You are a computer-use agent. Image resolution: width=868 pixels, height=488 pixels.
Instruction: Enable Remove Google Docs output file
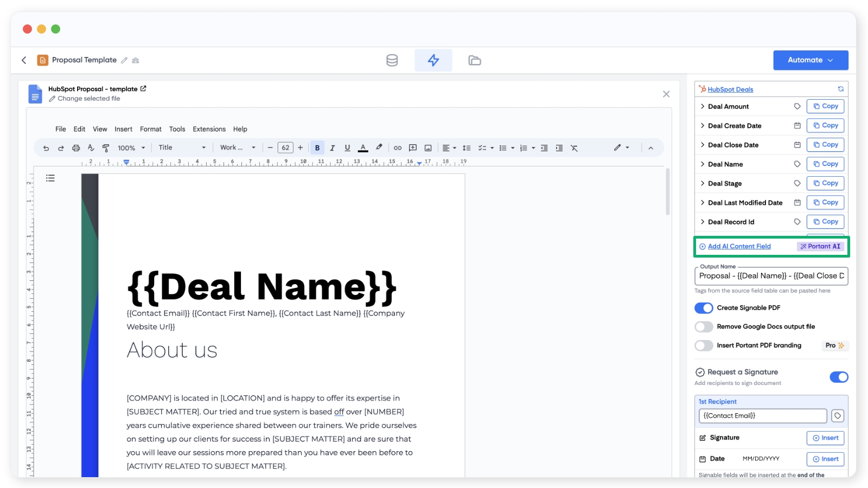coord(704,327)
